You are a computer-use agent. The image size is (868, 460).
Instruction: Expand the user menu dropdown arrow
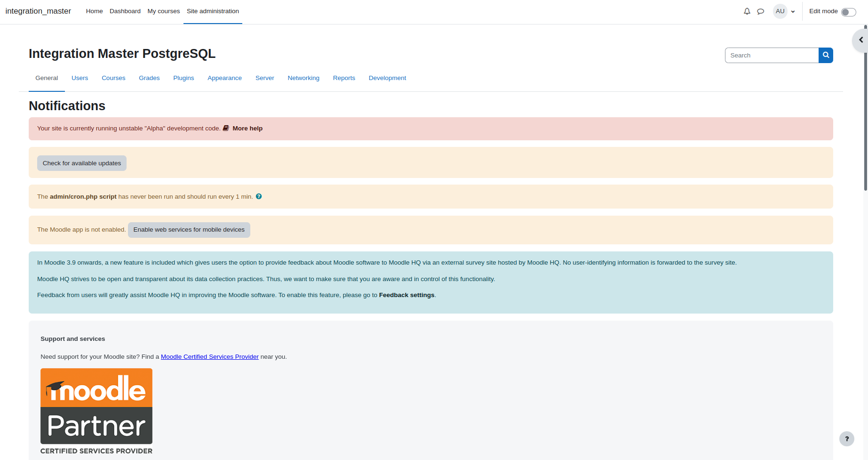point(793,12)
